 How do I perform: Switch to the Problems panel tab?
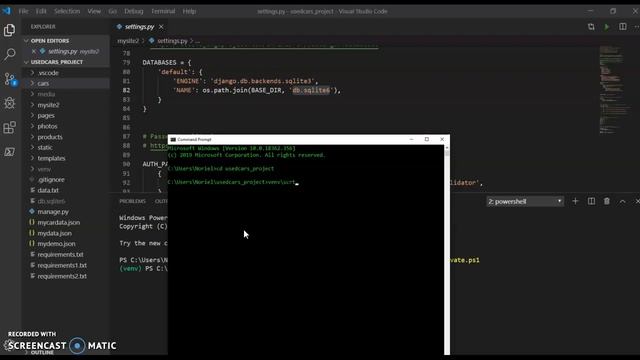click(132, 201)
